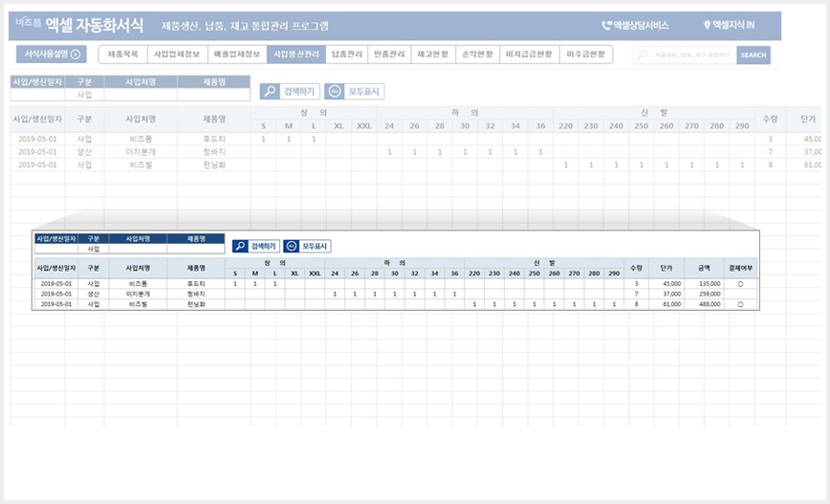The image size is (830, 504).
Task: Switch to the 반품관리 tab
Action: (389, 54)
